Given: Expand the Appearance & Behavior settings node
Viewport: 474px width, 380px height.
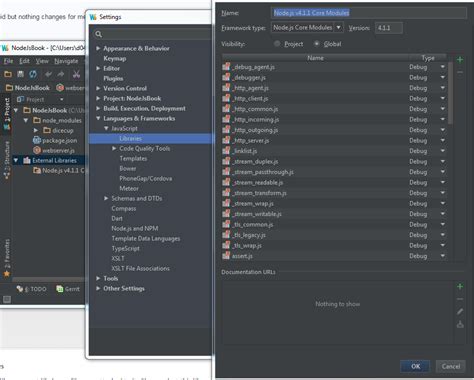Looking at the screenshot, I should 98,48.
